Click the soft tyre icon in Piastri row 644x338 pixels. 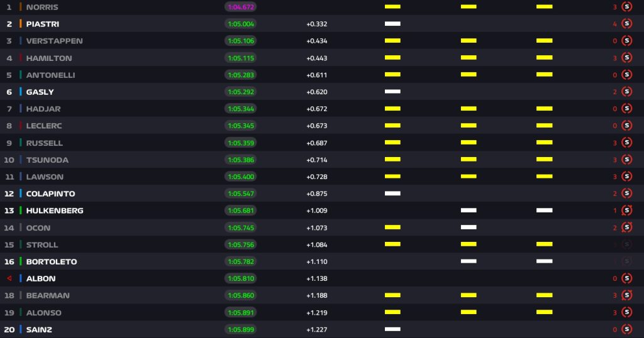pos(626,24)
